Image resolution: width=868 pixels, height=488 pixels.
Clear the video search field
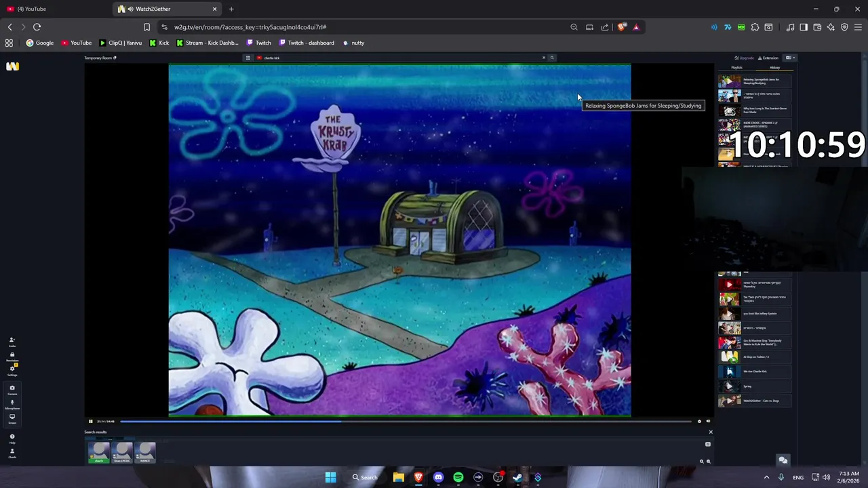coord(543,58)
